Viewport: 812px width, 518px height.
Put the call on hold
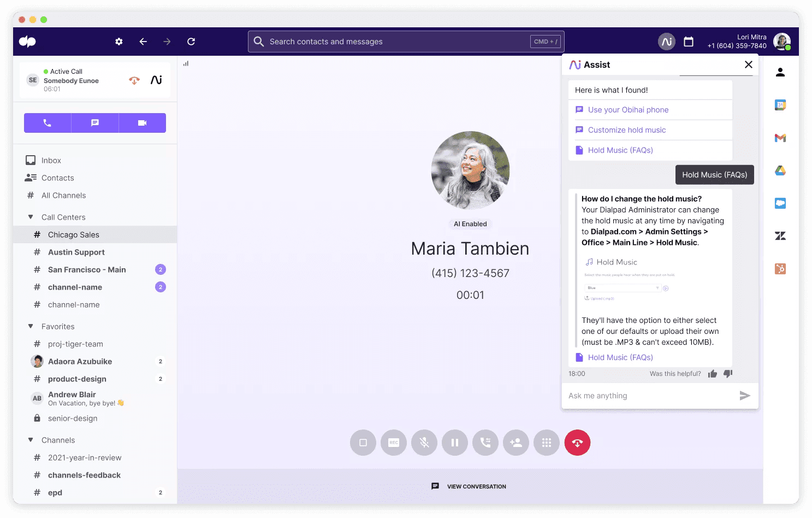[x=455, y=443]
